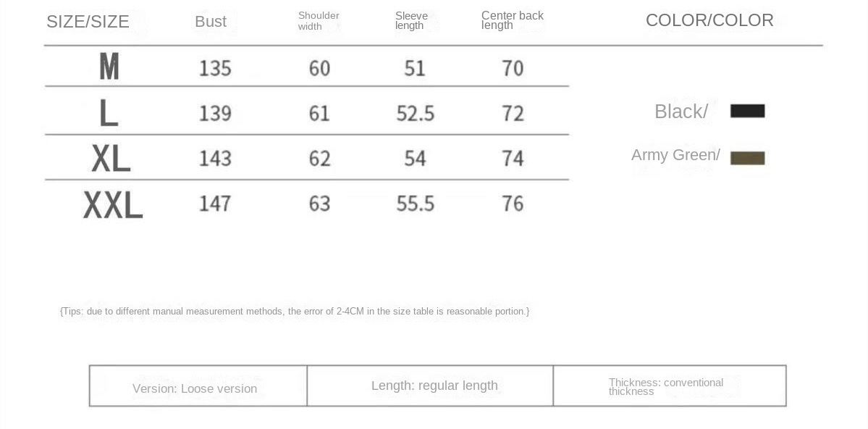Click the Sleeve length column header

coord(411,20)
